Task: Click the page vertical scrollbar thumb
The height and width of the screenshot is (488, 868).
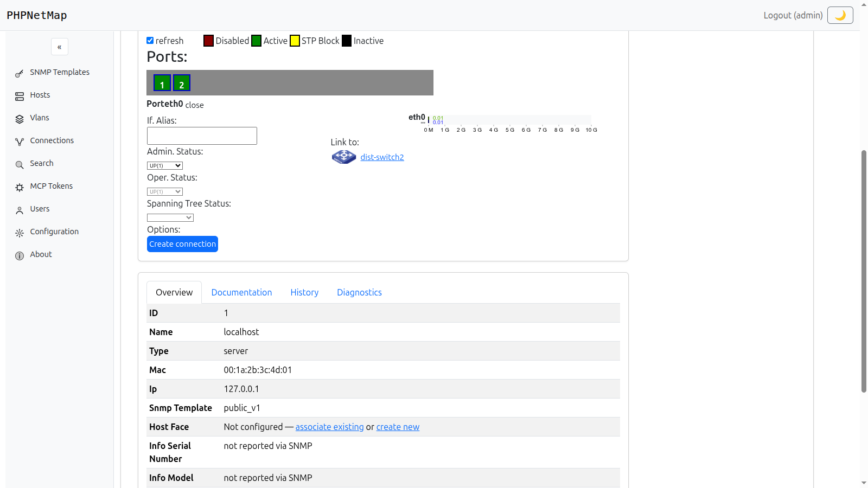Action: (864, 271)
